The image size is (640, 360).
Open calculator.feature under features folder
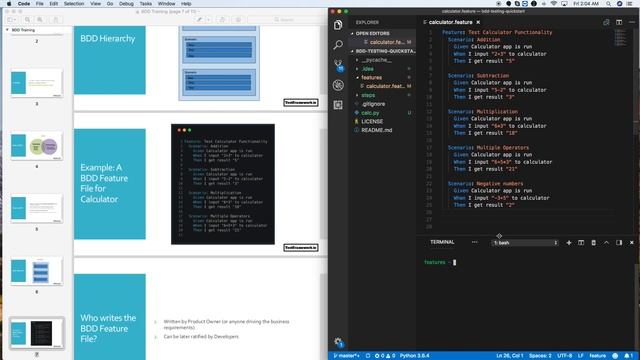pyautogui.click(x=385, y=86)
